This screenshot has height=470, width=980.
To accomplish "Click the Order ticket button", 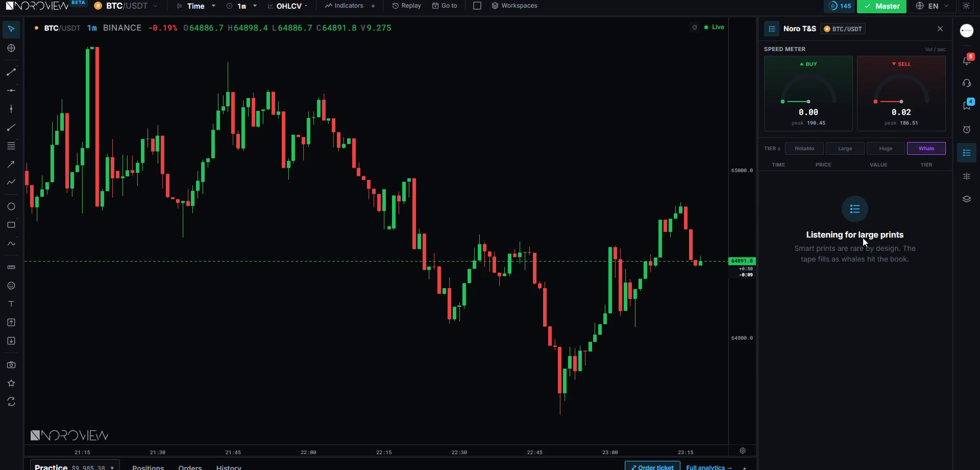I will [652, 467].
